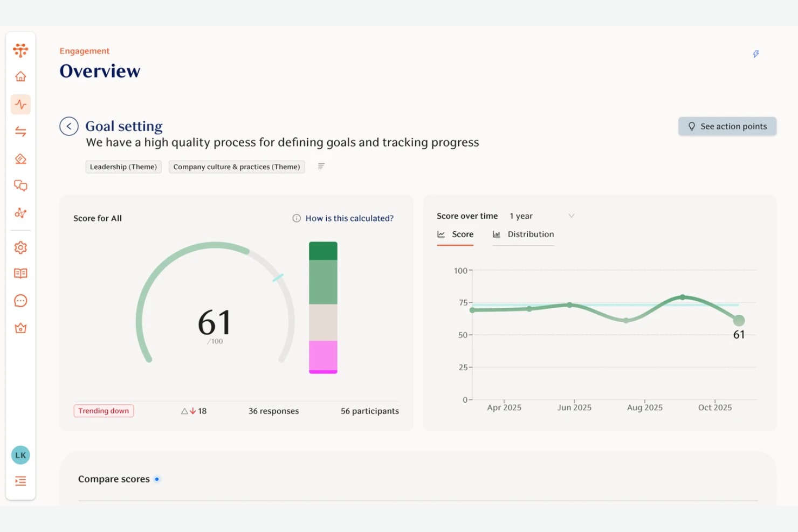The height and width of the screenshot is (532, 798).
Task: Click the Leadership Theme tag
Action: pos(123,167)
